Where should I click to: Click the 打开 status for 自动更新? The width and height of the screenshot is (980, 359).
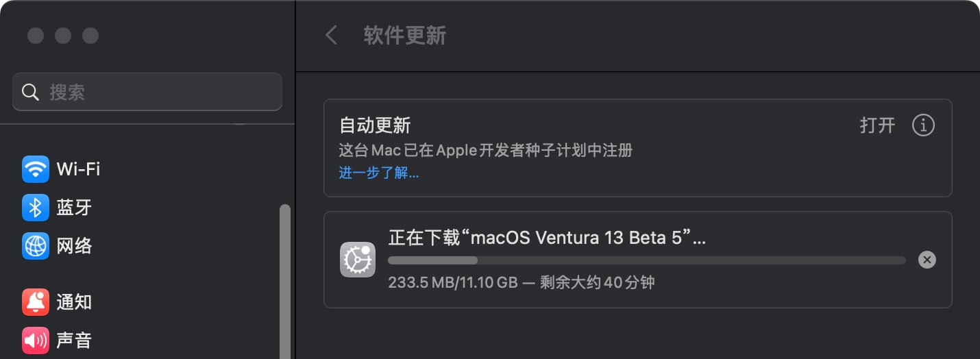point(877,125)
